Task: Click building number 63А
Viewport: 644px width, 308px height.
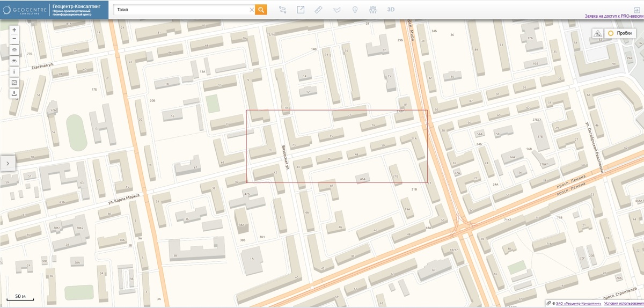Action: point(62,202)
